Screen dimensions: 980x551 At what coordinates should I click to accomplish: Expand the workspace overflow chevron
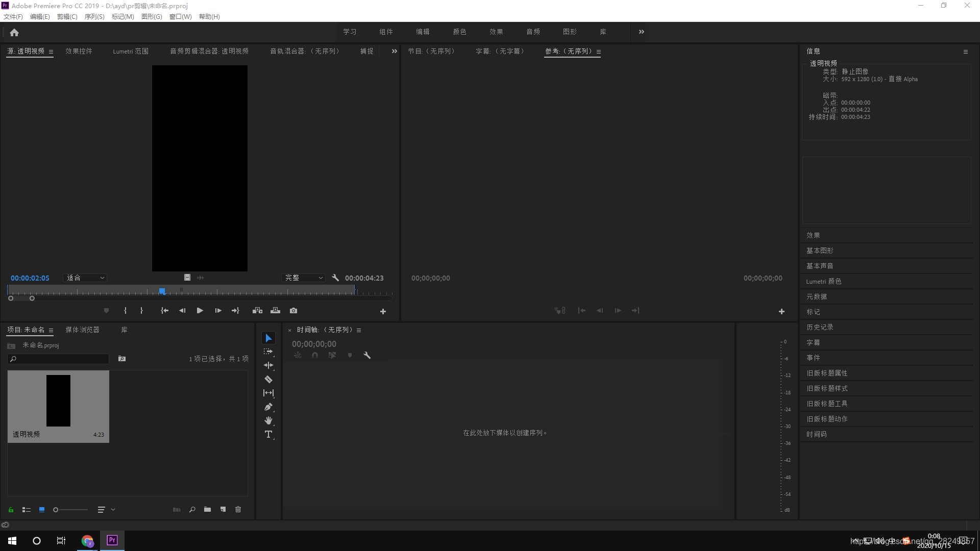click(642, 32)
